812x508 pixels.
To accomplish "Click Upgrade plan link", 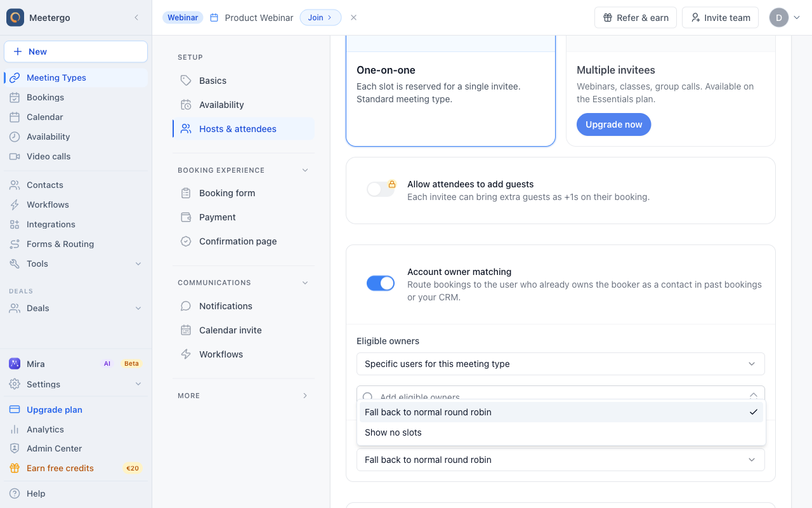I will 55,410.
